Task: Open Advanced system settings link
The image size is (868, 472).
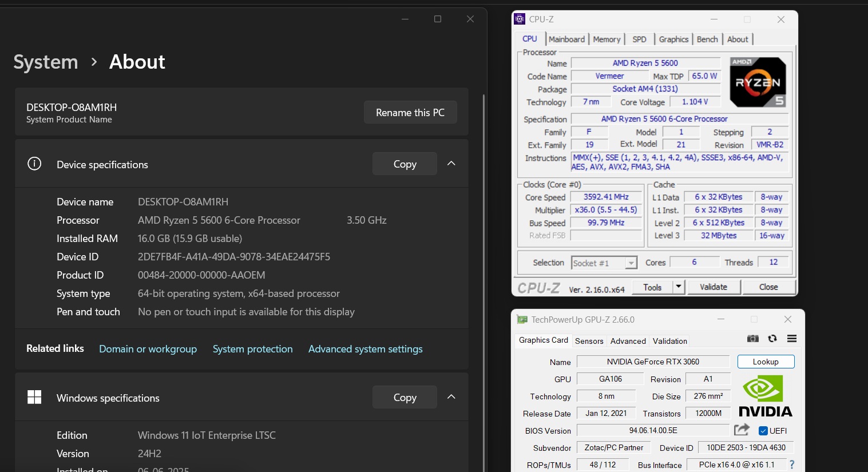Action: pos(365,348)
